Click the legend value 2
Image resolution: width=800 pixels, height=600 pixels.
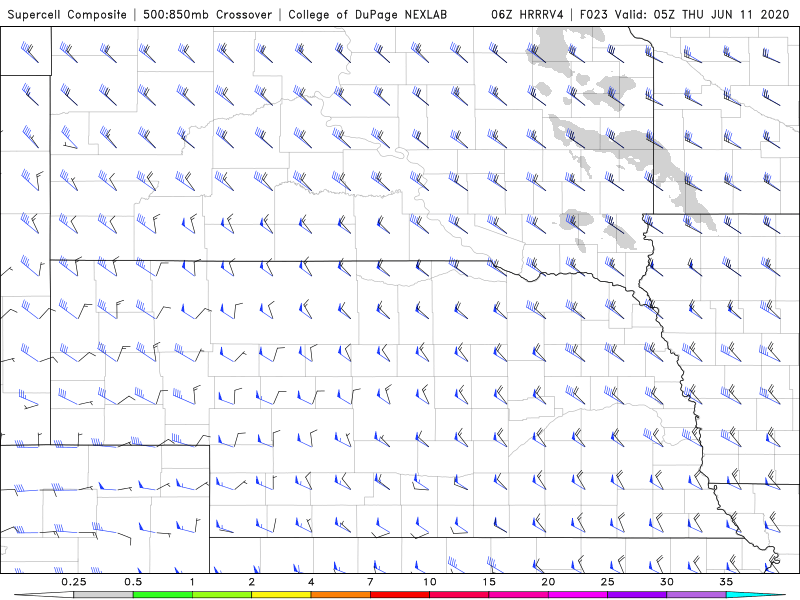tap(252, 582)
